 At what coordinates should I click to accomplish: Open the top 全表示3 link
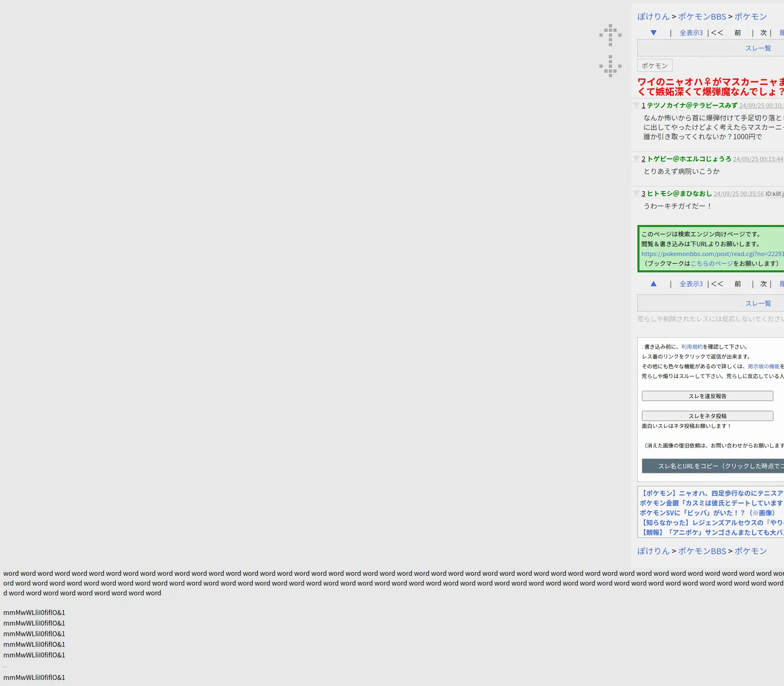(691, 33)
